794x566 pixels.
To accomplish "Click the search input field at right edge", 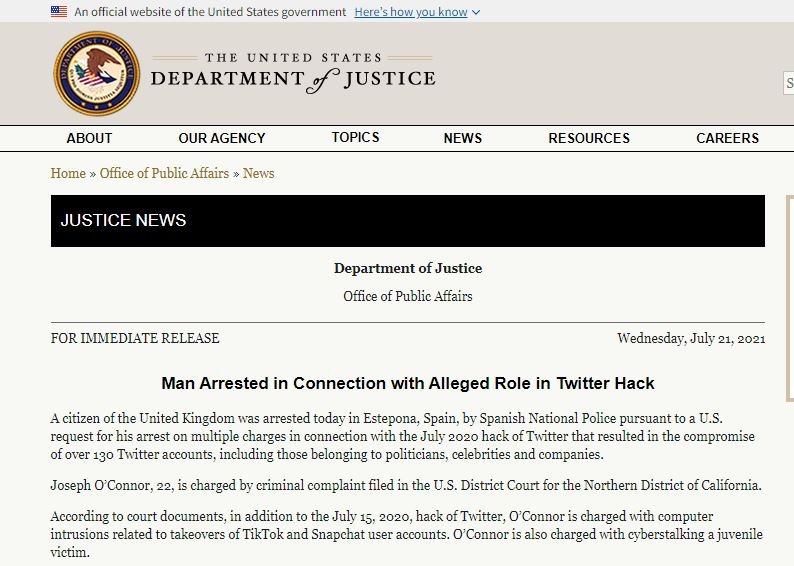I will click(788, 83).
